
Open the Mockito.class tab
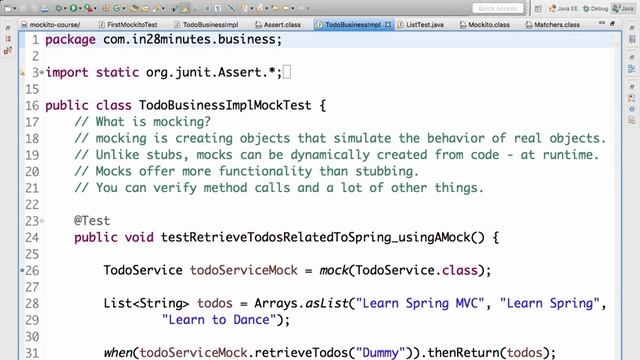click(484, 24)
